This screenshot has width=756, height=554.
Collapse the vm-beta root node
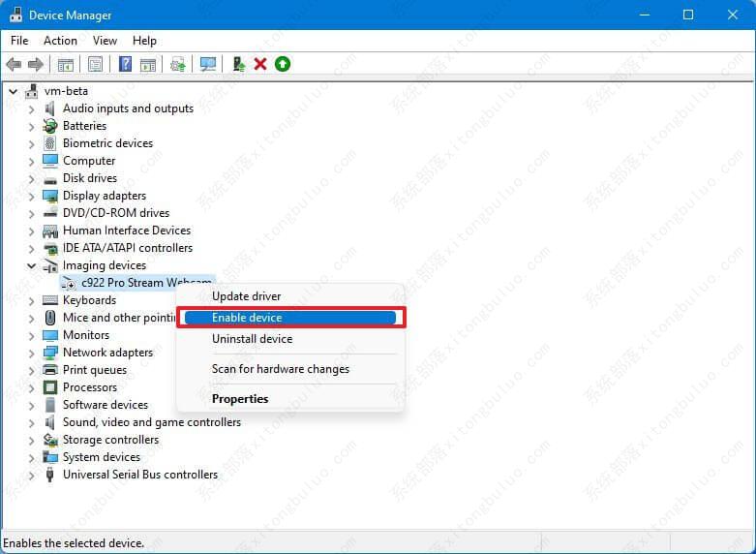13,91
